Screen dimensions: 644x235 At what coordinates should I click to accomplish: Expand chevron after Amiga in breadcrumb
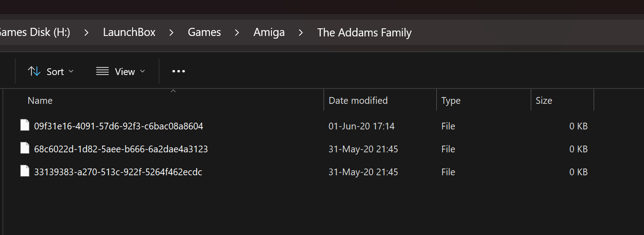click(301, 32)
